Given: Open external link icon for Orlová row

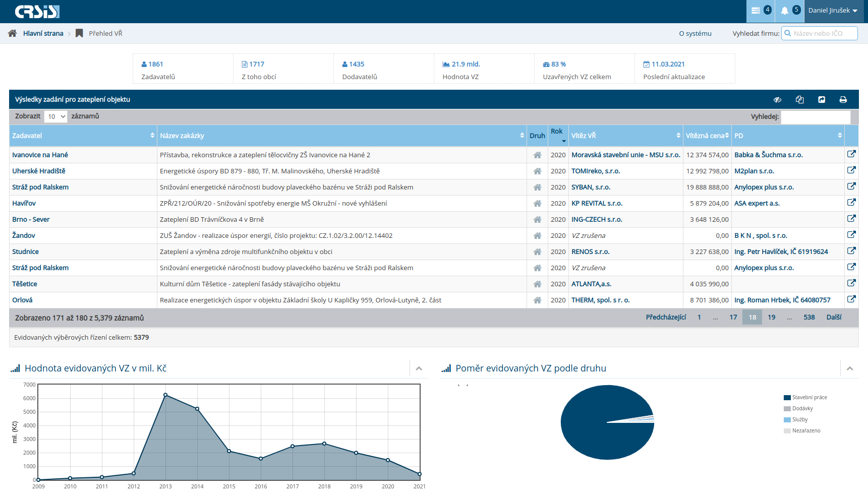Looking at the screenshot, I should click(851, 299).
